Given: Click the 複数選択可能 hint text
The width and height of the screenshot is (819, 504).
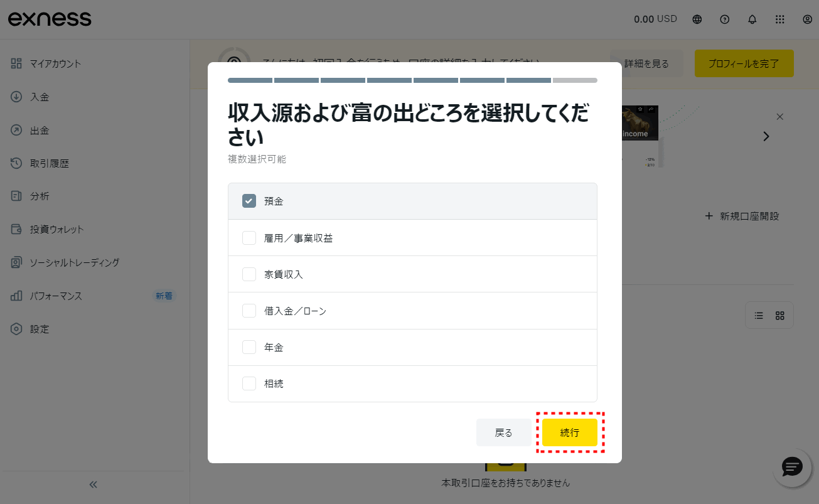Looking at the screenshot, I should tap(257, 159).
